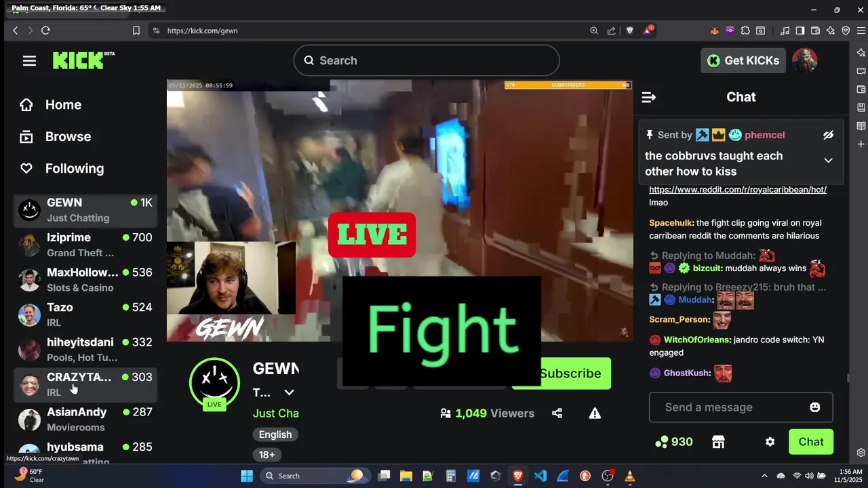
Task: Collapse the chat panel icon
Action: point(648,98)
